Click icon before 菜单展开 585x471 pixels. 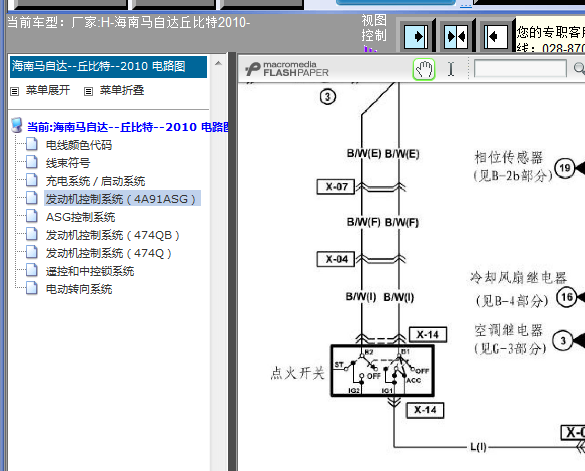pos(14,91)
